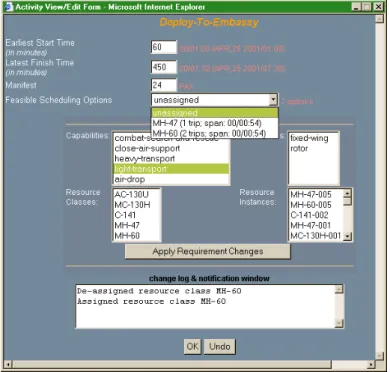Select MH-47-005 resource instance
390x372 pixels.
(x=316, y=194)
